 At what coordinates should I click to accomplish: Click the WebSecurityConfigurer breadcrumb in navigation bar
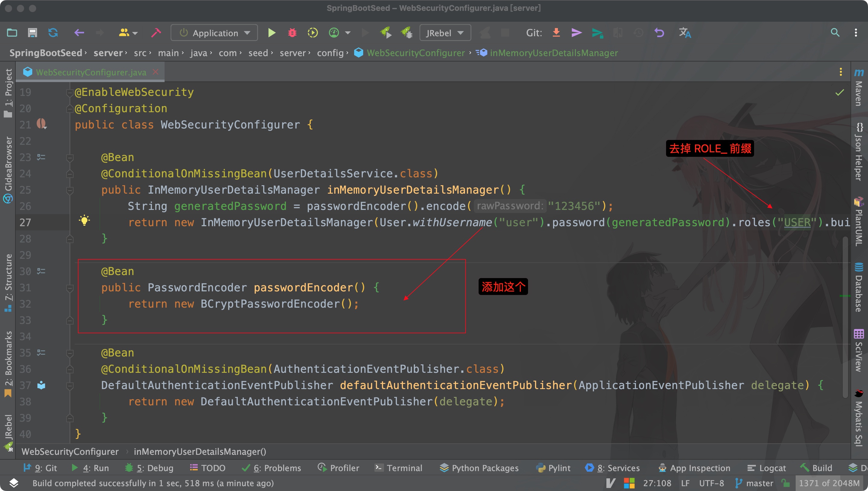click(x=410, y=53)
